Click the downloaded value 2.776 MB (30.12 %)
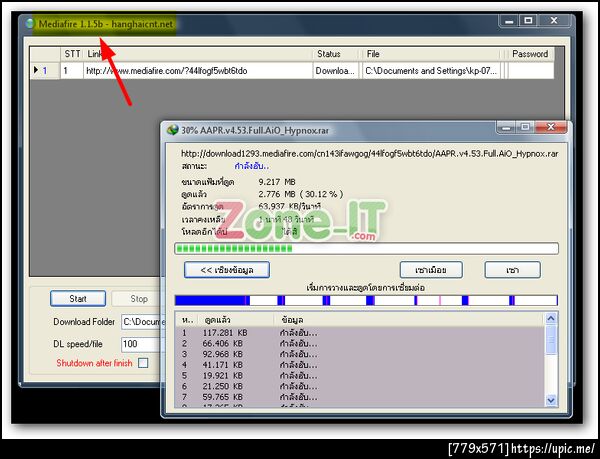Screen dimensions: 600x459 [x=301, y=194]
